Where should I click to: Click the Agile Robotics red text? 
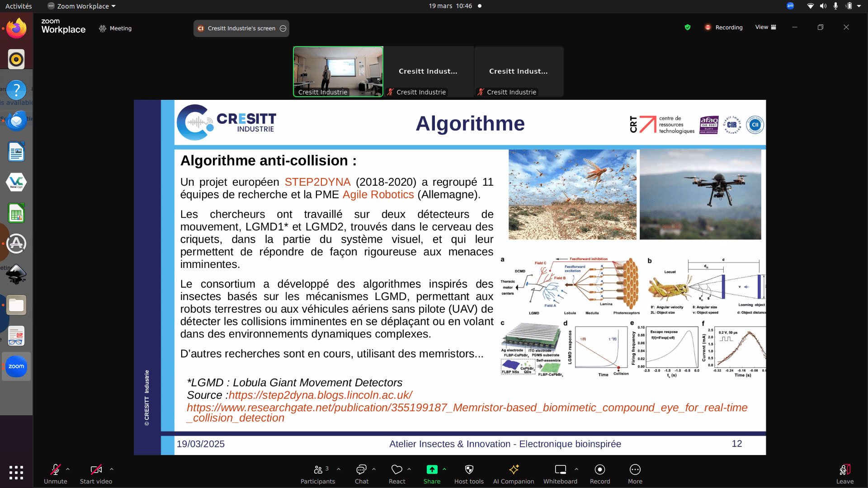378,195
